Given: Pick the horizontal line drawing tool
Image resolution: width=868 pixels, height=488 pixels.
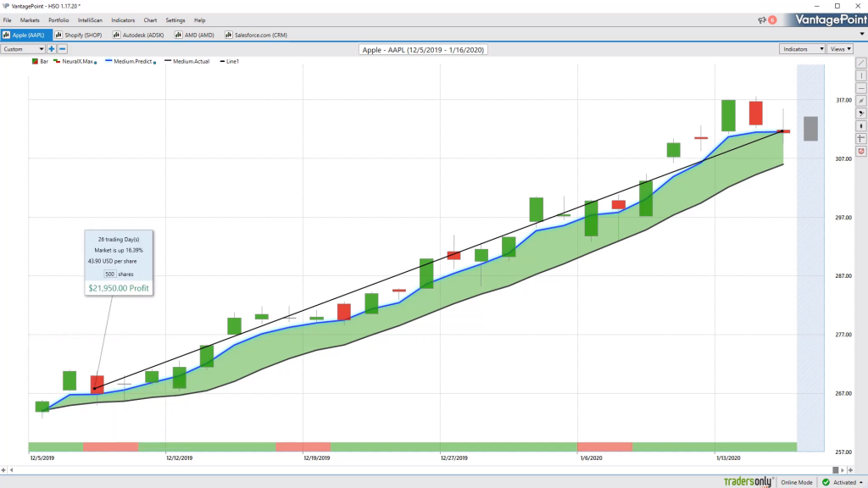Looking at the screenshot, I should coord(861,88).
